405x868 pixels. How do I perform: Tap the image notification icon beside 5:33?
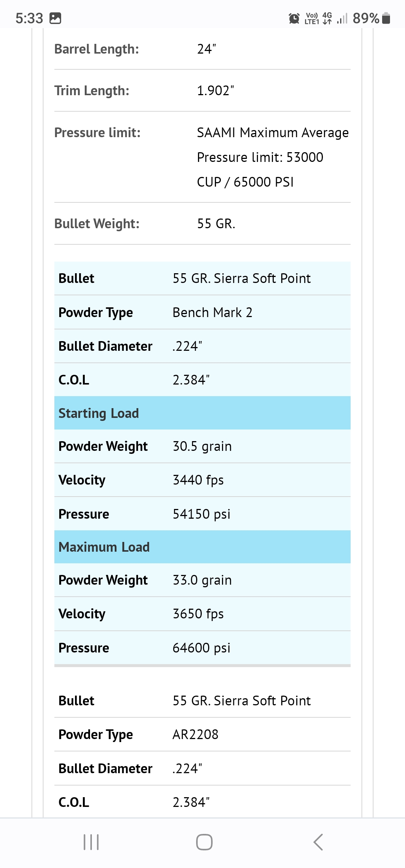(x=55, y=18)
